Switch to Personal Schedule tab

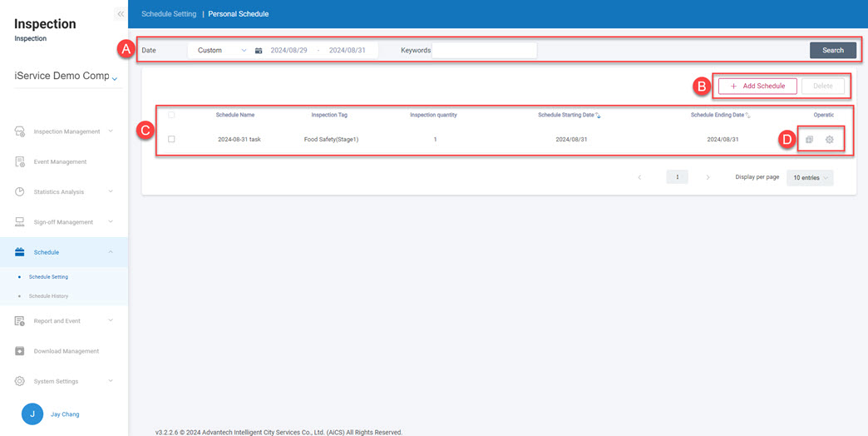pyautogui.click(x=238, y=14)
